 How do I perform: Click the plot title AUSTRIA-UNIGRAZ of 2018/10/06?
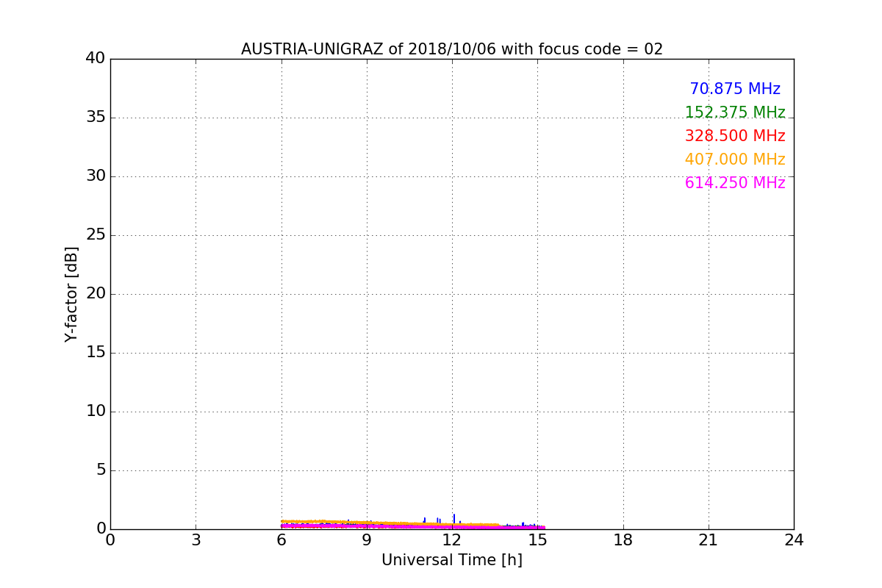click(x=452, y=49)
